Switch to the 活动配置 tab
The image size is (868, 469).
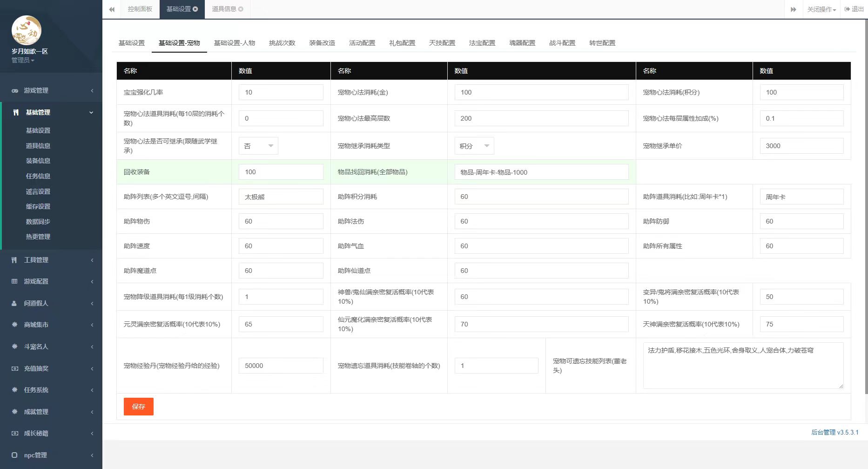pyautogui.click(x=362, y=43)
